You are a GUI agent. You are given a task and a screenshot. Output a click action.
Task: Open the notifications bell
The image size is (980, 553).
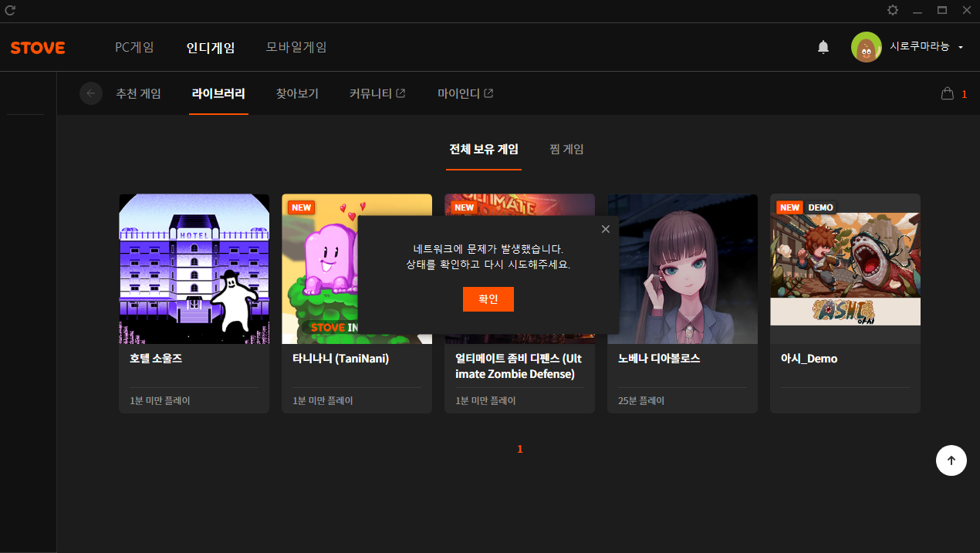pos(823,48)
